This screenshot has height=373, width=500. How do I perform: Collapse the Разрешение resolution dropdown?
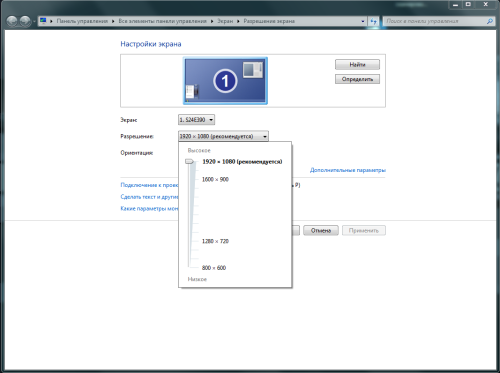tap(223, 136)
